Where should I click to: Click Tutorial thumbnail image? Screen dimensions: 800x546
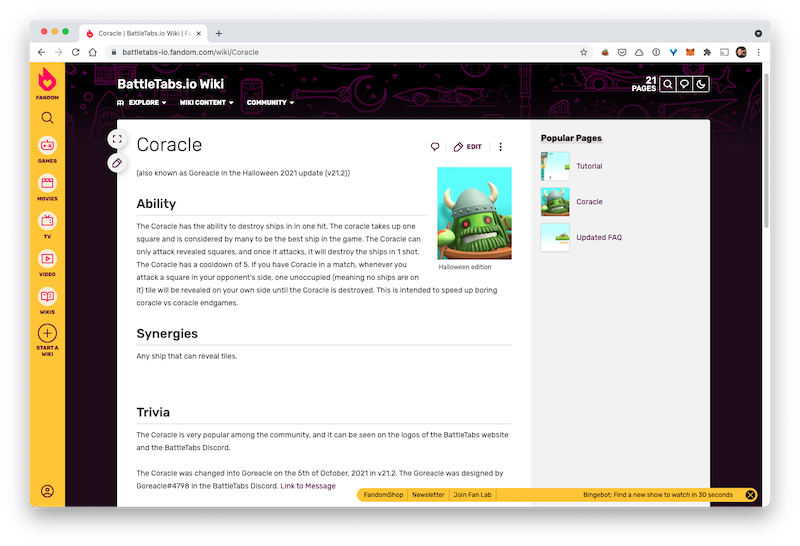coord(555,166)
